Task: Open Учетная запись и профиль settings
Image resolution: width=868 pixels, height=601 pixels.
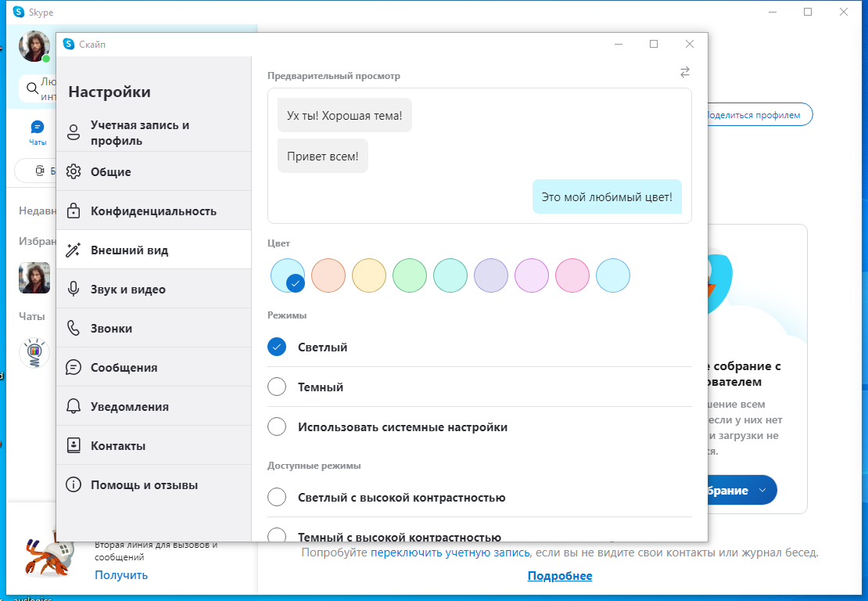Action: [154, 132]
